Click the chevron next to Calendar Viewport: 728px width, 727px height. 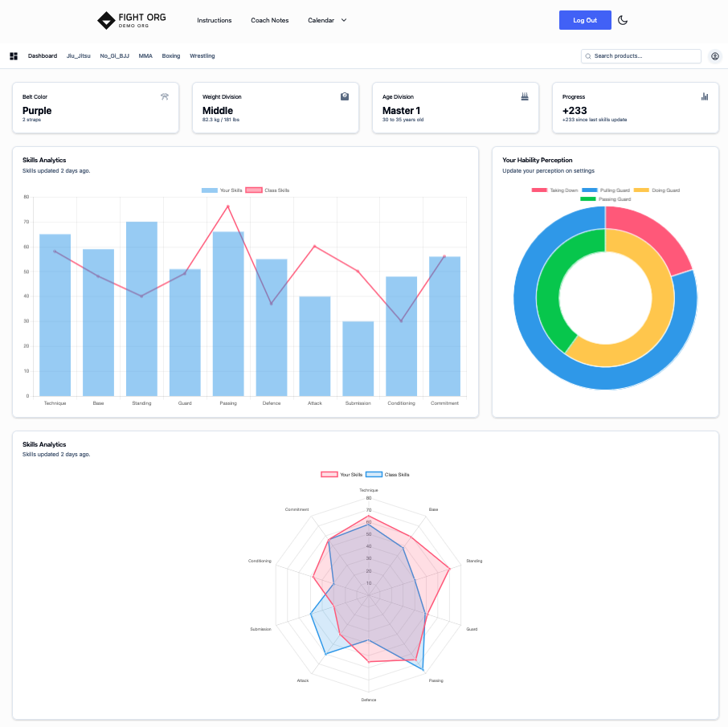coord(344,20)
